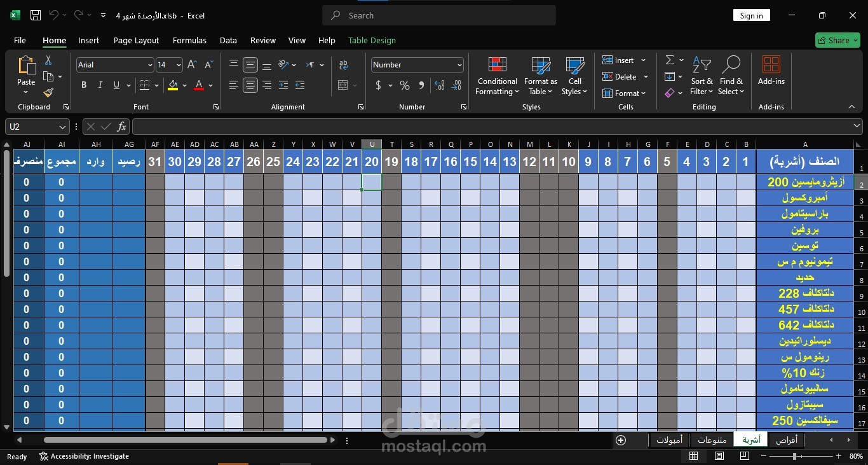Undo the last action in title bar
Viewport: 868px width, 465px height.
(54, 15)
